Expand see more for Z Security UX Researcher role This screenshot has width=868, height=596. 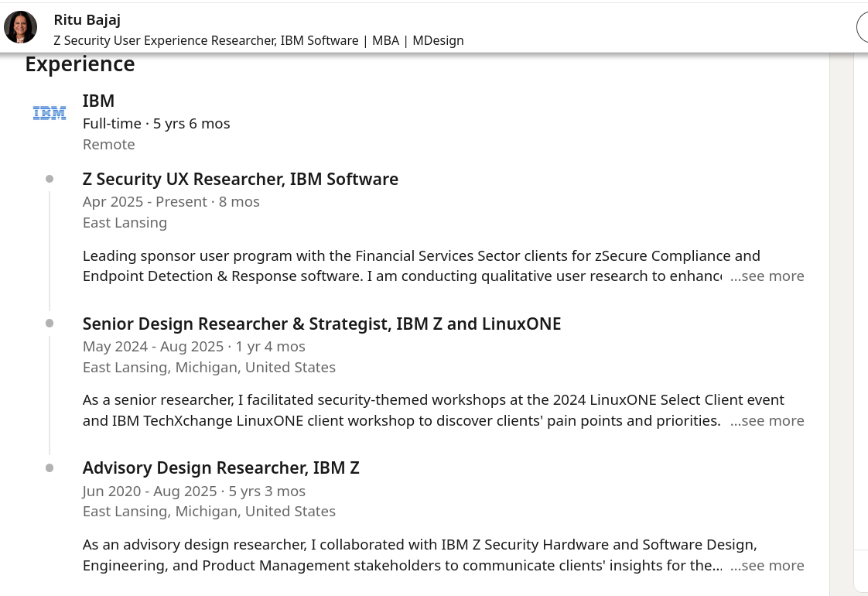767,276
